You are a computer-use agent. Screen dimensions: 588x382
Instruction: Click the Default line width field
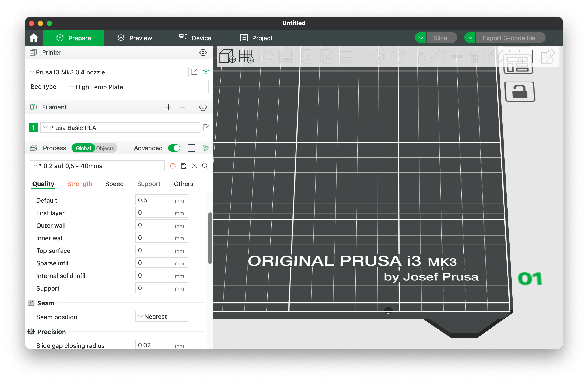[162, 200]
